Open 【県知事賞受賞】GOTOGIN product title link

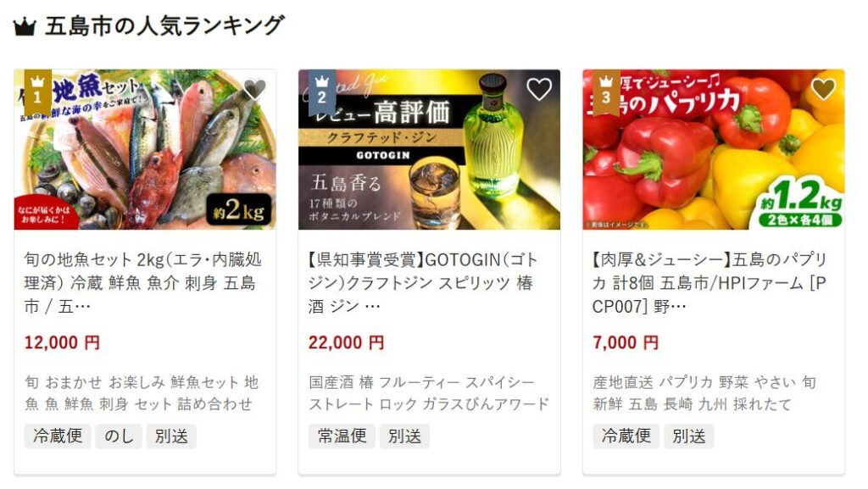423,283
